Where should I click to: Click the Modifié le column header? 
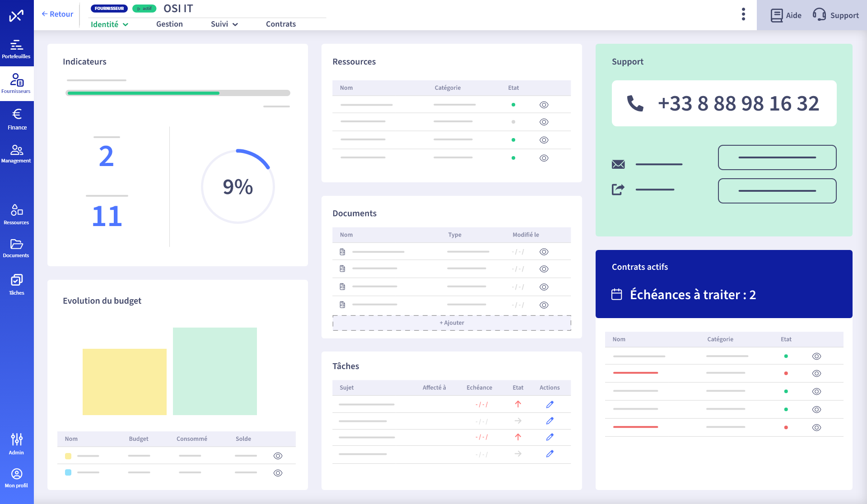coord(526,235)
